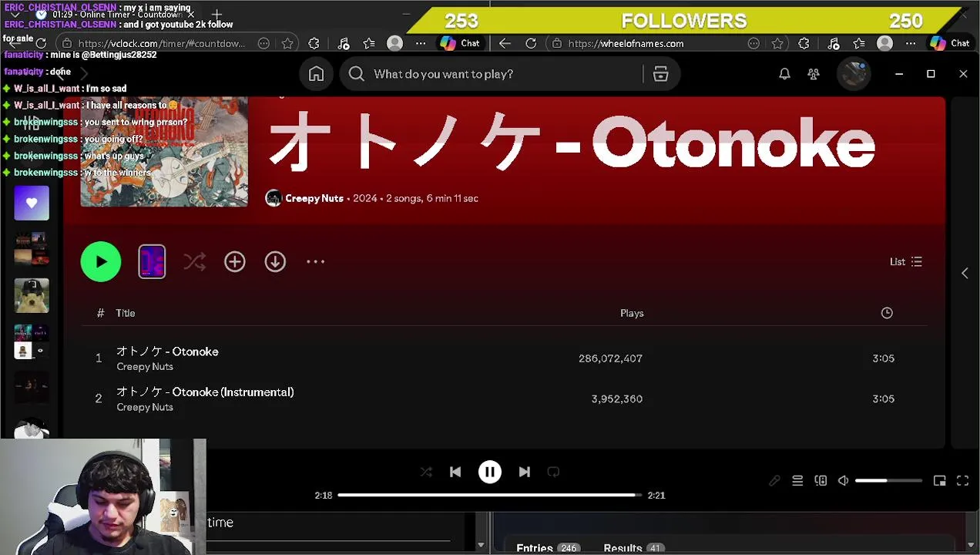Image resolution: width=980 pixels, height=555 pixels.
Task: Click the Spotify search box
Action: click(493, 74)
